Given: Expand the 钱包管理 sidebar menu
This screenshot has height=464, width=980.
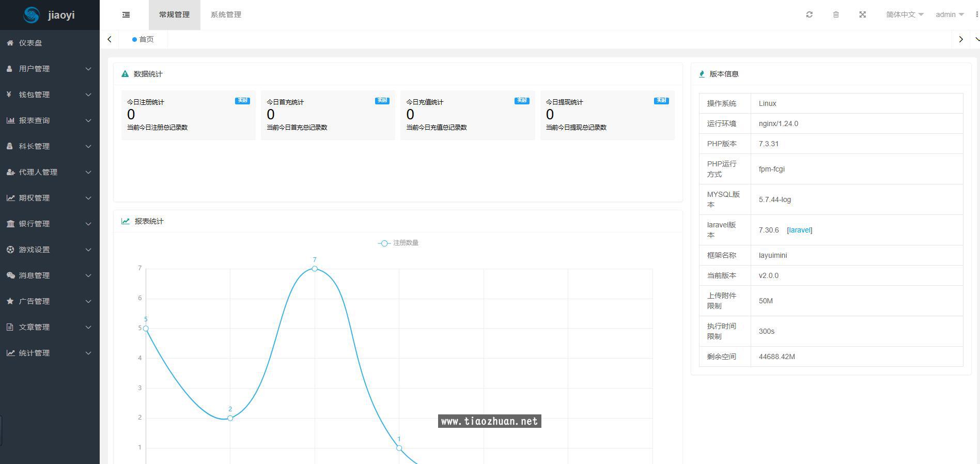Looking at the screenshot, I should [x=50, y=95].
